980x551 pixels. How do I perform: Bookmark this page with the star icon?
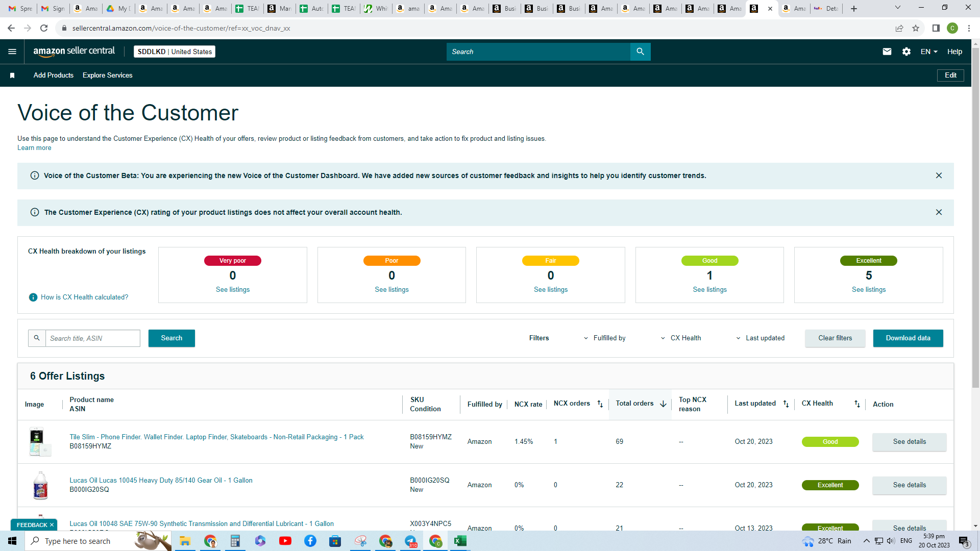pyautogui.click(x=916, y=28)
